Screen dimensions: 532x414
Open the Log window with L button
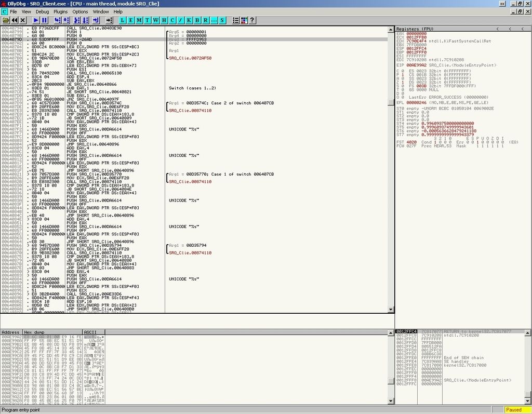123,20
